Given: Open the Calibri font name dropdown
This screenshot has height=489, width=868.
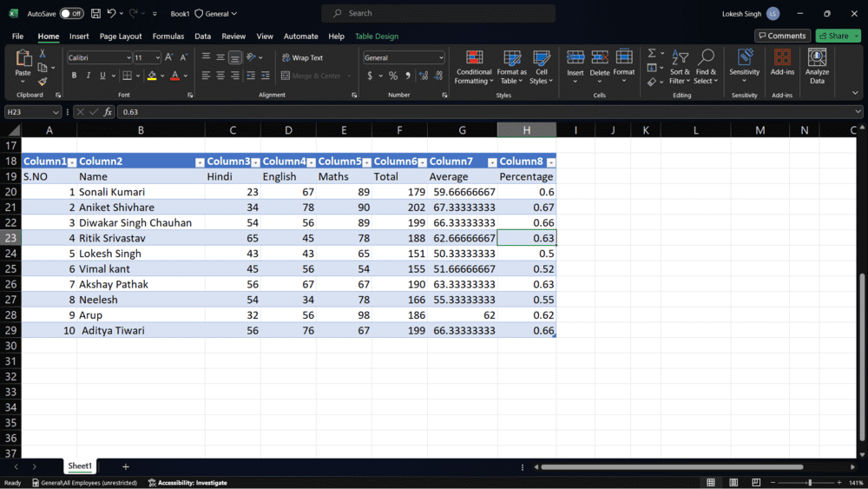Looking at the screenshot, I should [x=128, y=57].
